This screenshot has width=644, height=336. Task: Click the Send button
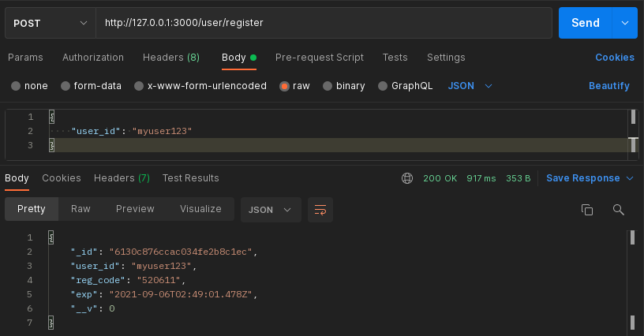585,23
